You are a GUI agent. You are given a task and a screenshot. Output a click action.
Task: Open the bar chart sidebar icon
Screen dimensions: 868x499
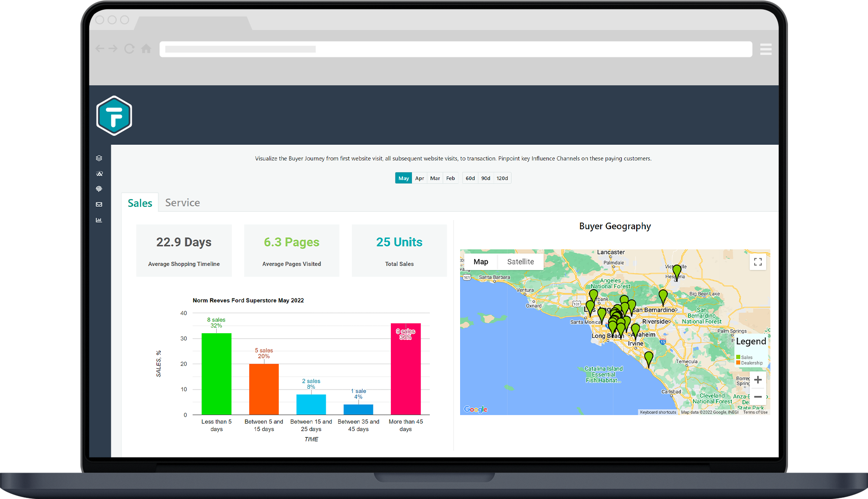pyautogui.click(x=99, y=220)
